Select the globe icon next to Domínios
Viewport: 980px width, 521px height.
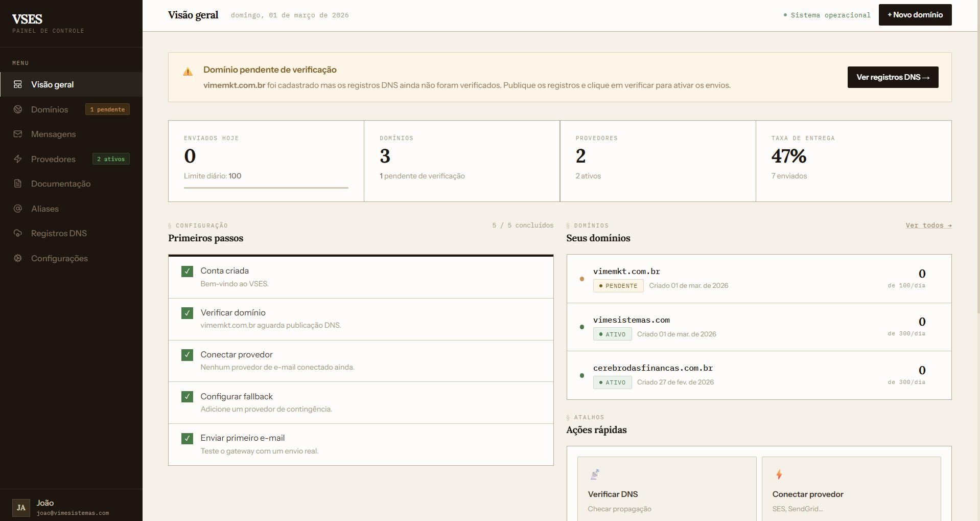point(18,109)
